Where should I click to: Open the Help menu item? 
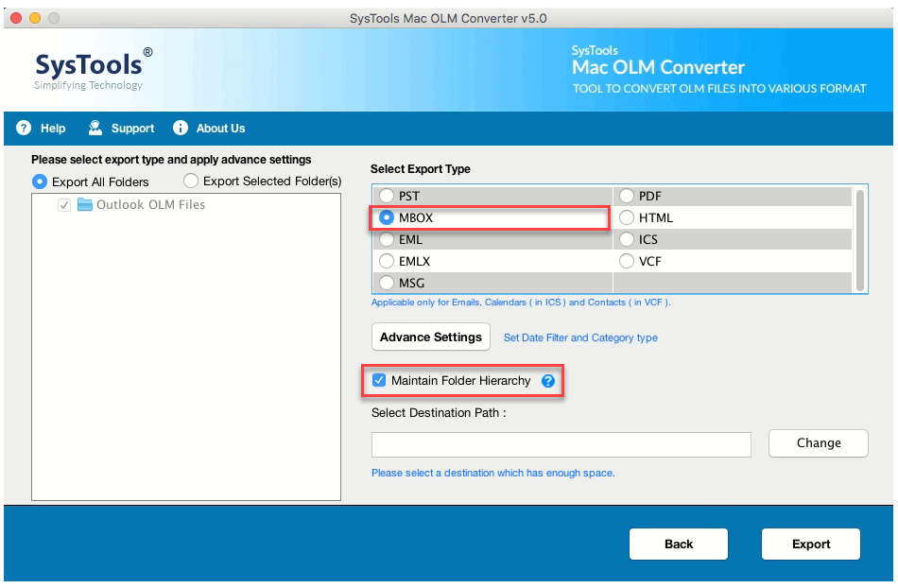(x=53, y=129)
